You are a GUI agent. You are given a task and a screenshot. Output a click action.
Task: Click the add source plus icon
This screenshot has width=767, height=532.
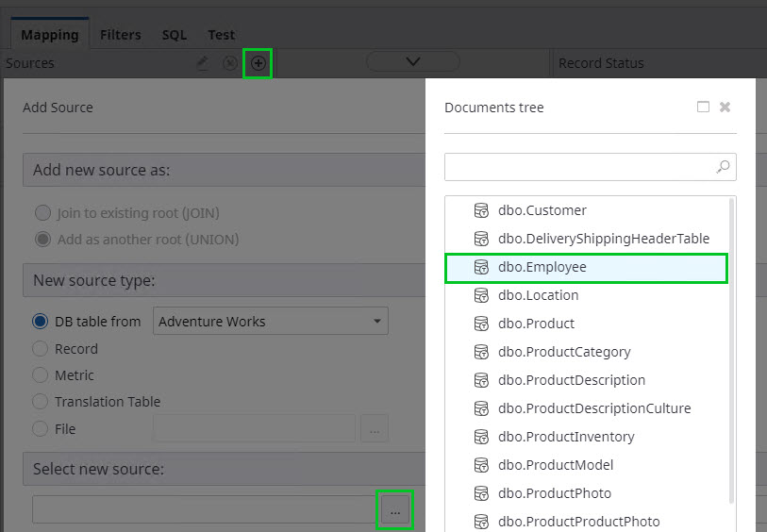click(258, 63)
